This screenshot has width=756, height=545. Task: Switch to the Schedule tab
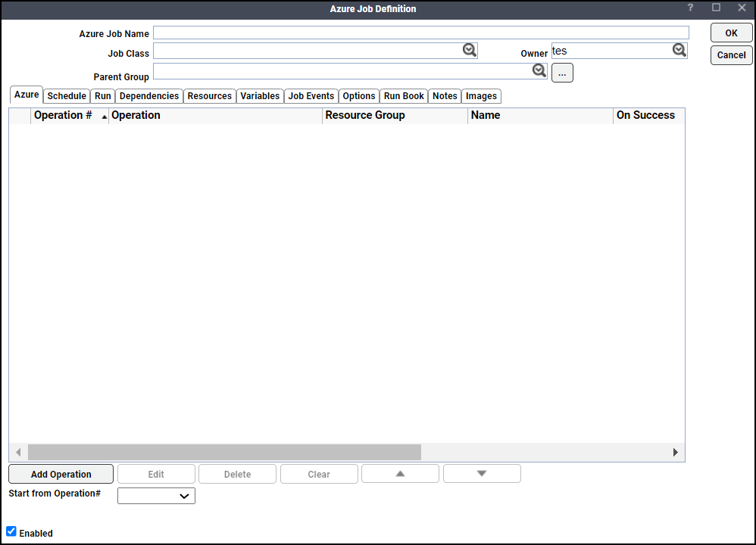67,96
